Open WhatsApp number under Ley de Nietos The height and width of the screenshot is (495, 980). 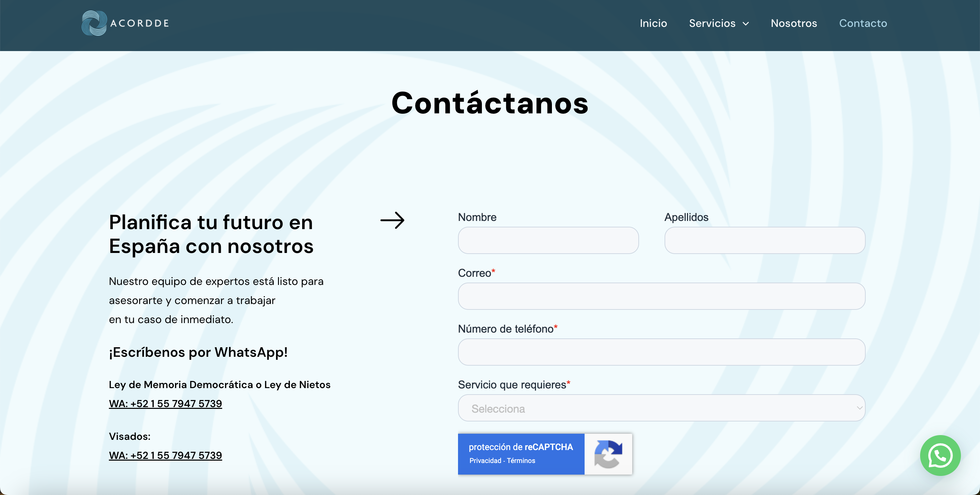(x=165, y=403)
